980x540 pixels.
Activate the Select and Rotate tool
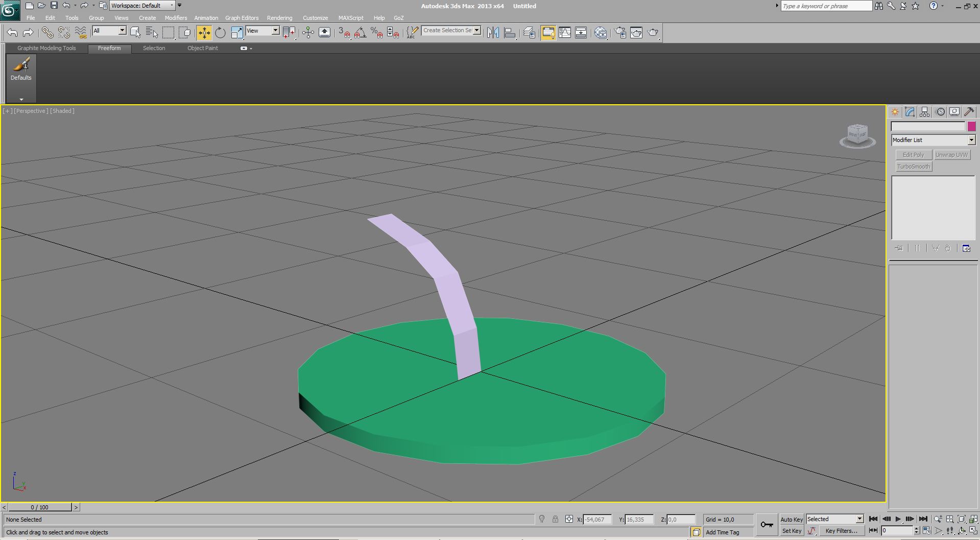(220, 33)
